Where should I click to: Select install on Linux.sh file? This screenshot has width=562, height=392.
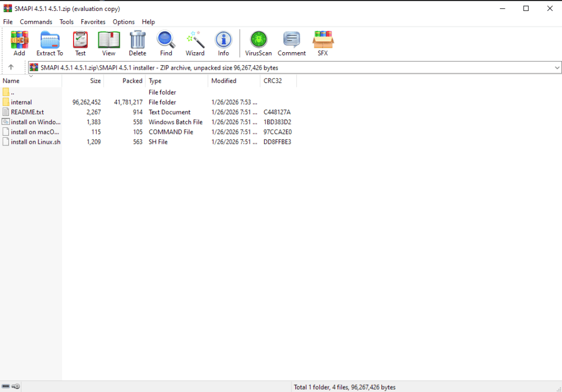coord(35,142)
